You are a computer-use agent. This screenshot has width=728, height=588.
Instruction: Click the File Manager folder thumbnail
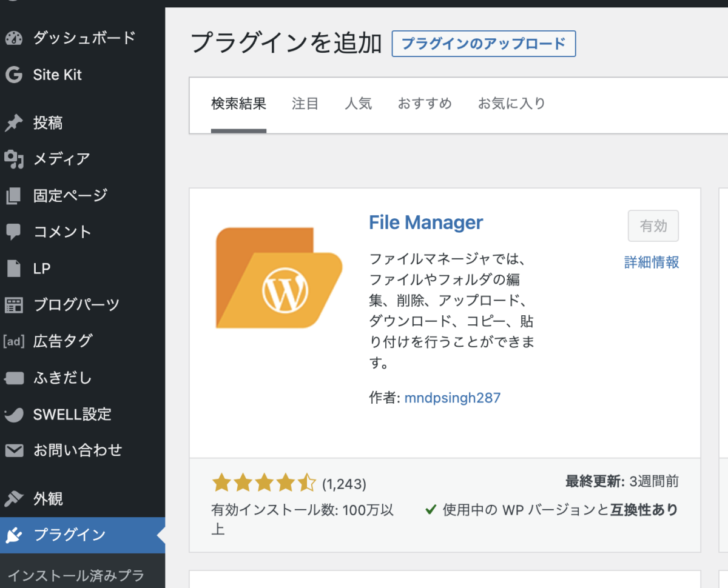pyautogui.click(x=279, y=278)
